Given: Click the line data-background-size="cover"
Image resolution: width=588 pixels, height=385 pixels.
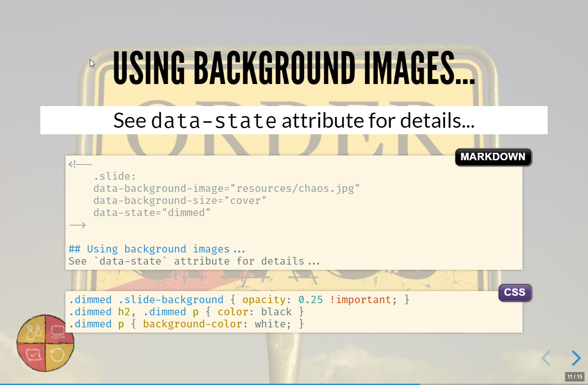Looking at the screenshot, I should 180,201.
